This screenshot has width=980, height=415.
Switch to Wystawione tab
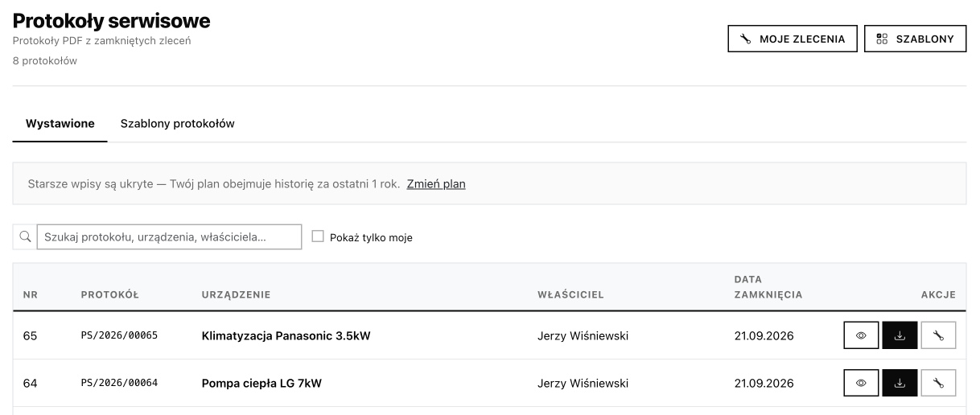[60, 124]
